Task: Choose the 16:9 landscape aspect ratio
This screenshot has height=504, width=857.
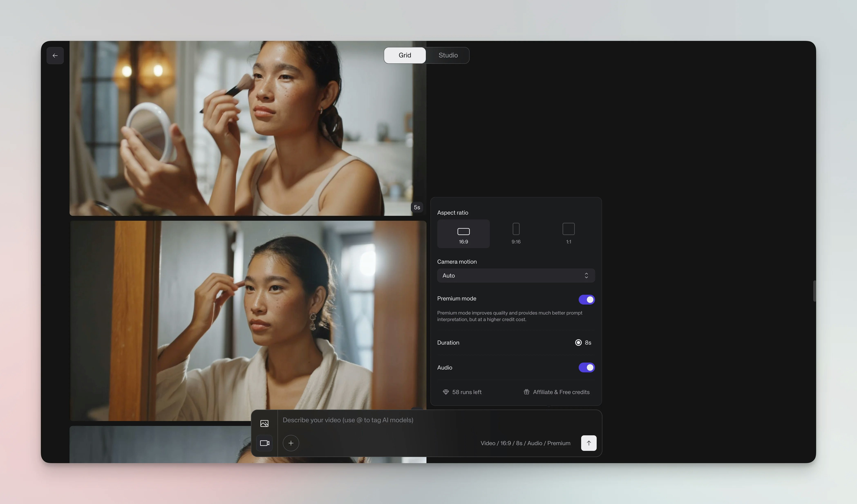Action: (463, 234)
